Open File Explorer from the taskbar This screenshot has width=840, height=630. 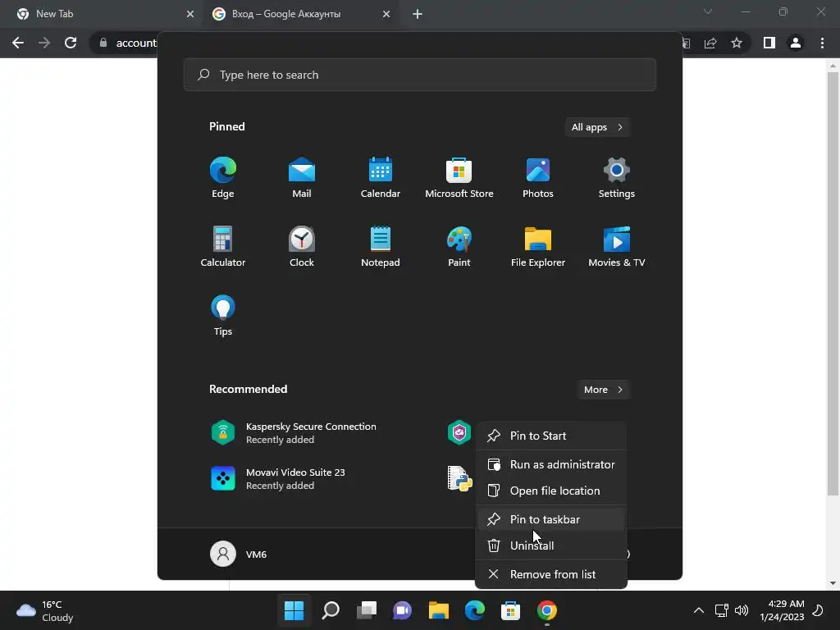click(x=438, y=610)
